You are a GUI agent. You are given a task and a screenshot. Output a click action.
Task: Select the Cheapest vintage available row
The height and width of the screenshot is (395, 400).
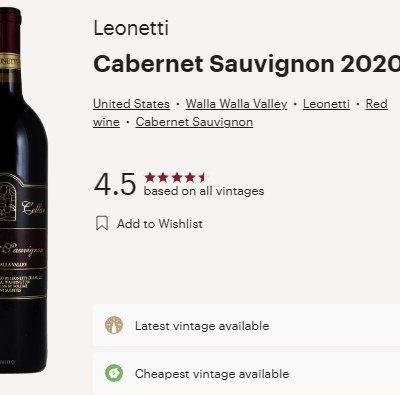click(247, 373)
